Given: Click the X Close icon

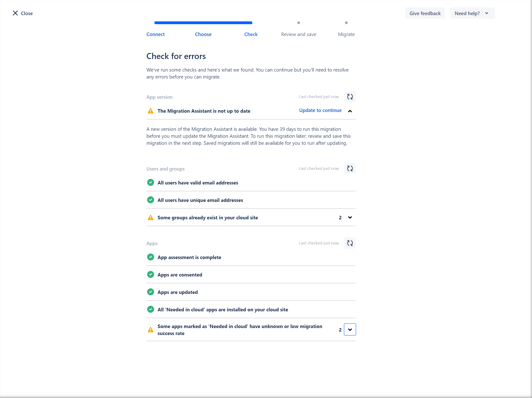Looking at the screenshot, I should tap(15, 13).
